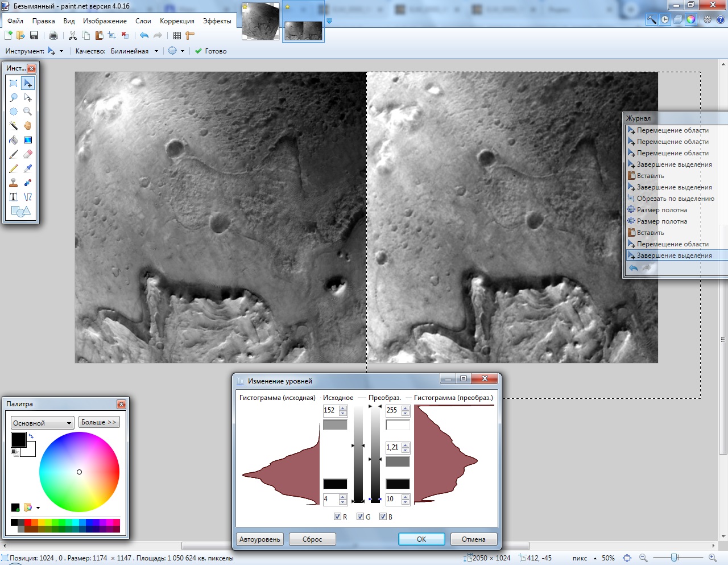Click the primary black color swatch

click(18, 439)
